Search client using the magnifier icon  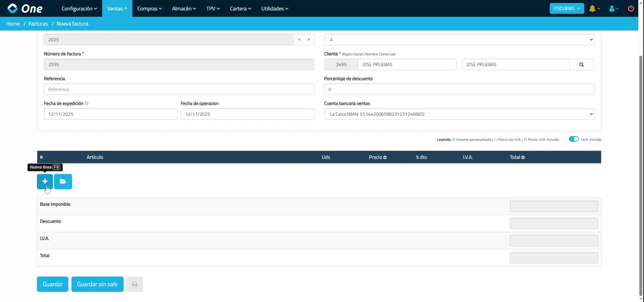point(582,64)
